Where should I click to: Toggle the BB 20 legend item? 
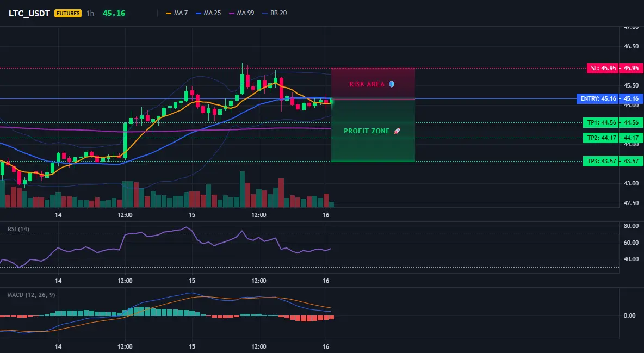tap(274, 13)
